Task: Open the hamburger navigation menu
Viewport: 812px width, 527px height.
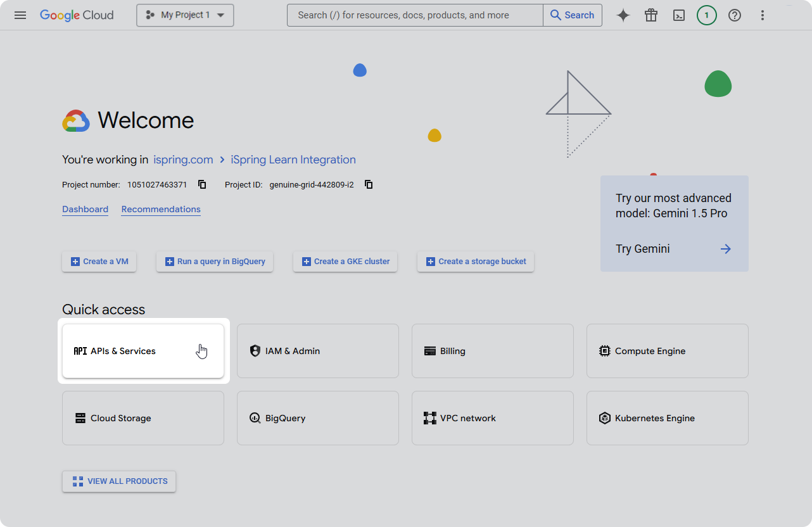Action: [20, 15]
